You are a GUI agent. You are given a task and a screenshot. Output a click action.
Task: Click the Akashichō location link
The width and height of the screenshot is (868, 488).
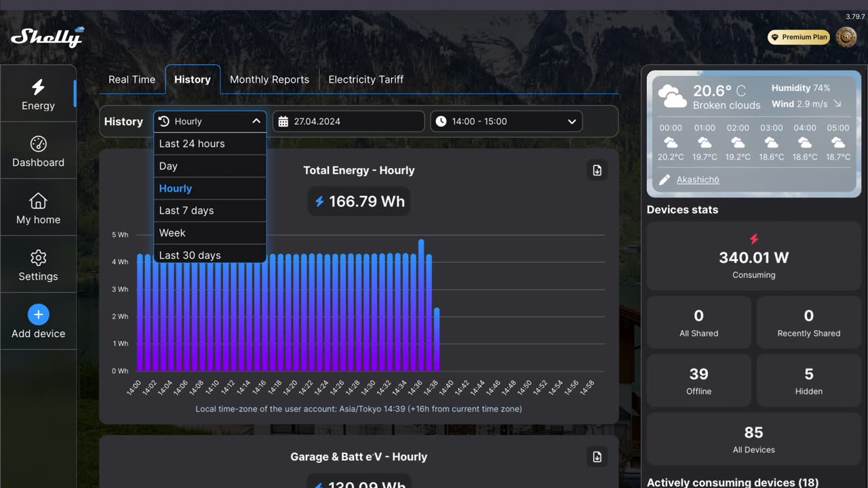point(698,180)
